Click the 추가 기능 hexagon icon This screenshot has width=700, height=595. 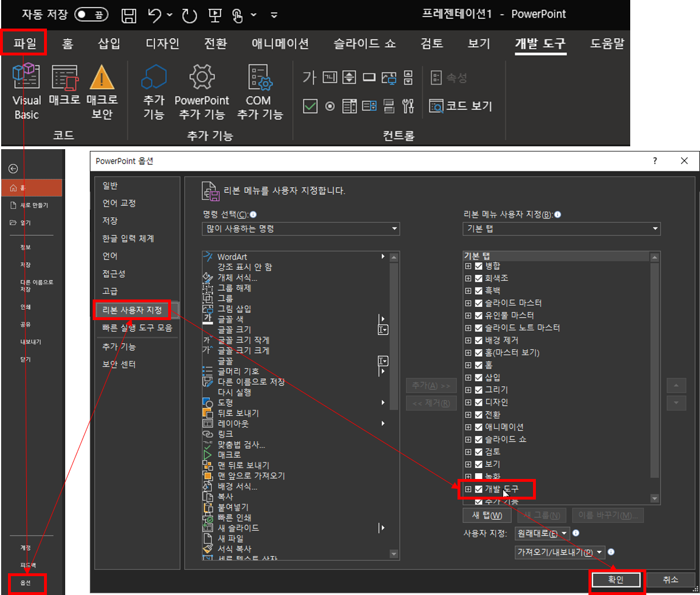(x=154, y=77)
